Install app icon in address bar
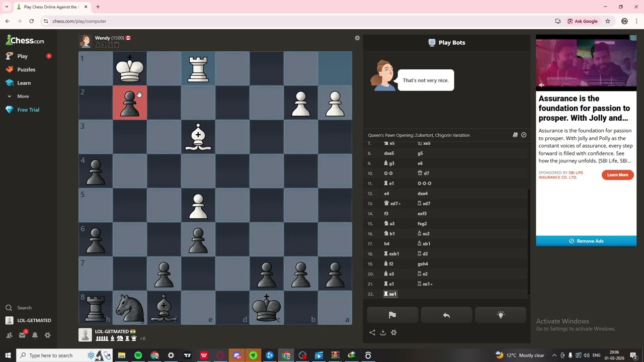This screenshot has height=362, width=644. click(558, 21)
